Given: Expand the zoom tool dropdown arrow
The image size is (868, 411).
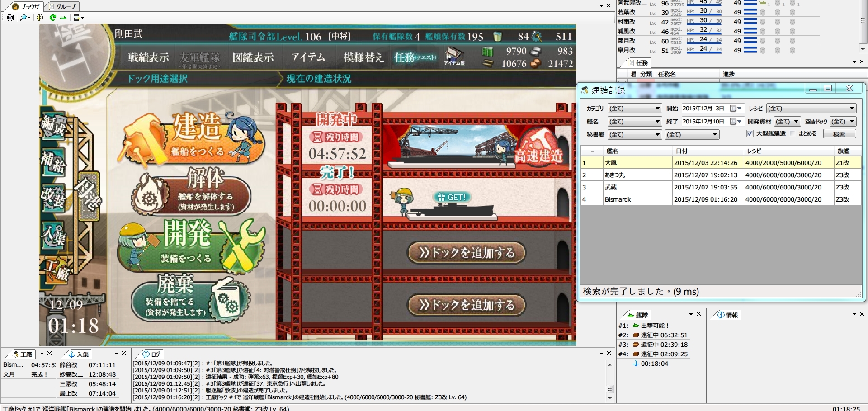Looking at the screenshot, I should click(29, 18).
